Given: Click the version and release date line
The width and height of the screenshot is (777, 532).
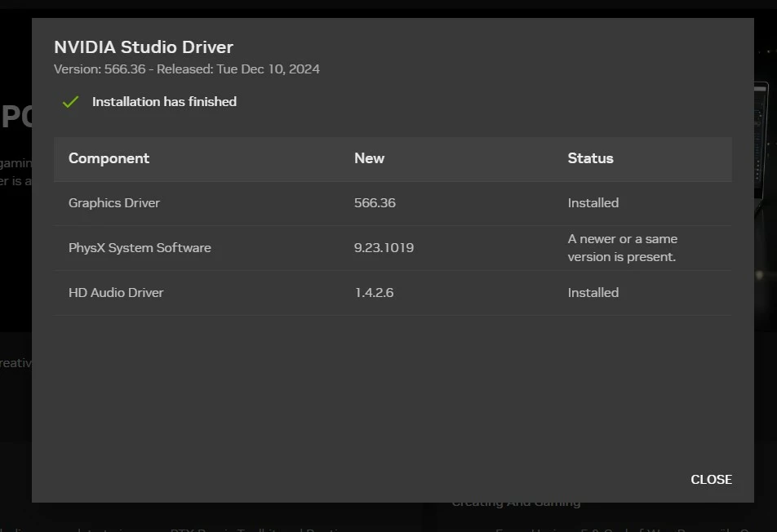Looking at the screenshot, I should [187, 69].
